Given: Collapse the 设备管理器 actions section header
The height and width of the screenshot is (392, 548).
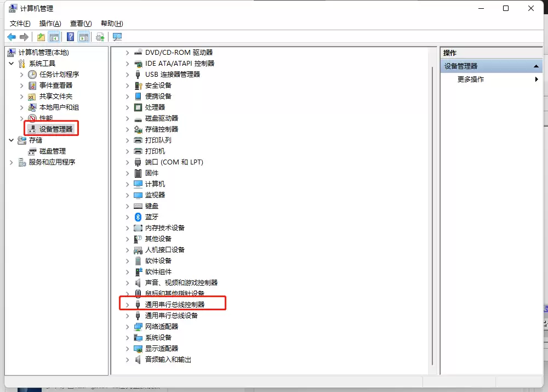Looking at the screenshot, I should [x=537, y=66].
